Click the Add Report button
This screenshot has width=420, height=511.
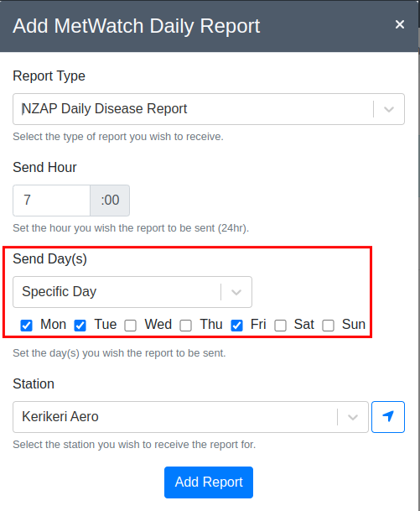click(209, 482)
